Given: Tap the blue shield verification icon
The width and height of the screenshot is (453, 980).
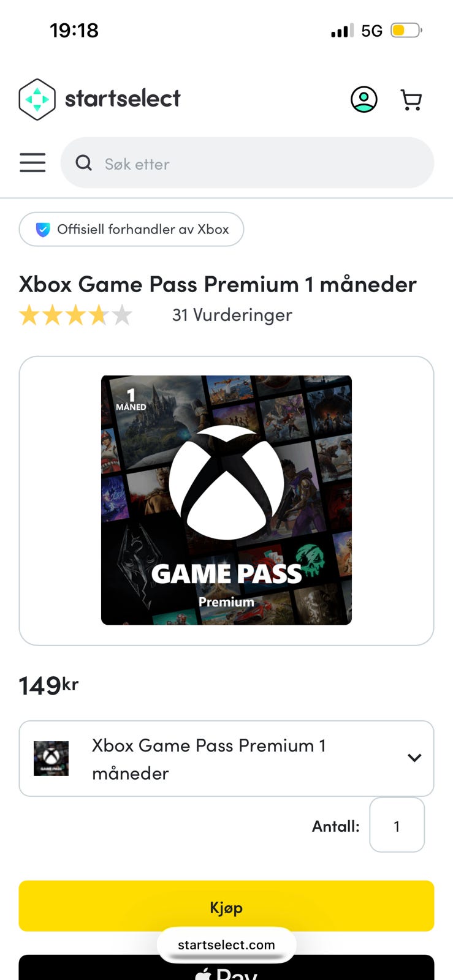Looking at the screenshot, I should [x=42, y=230].
